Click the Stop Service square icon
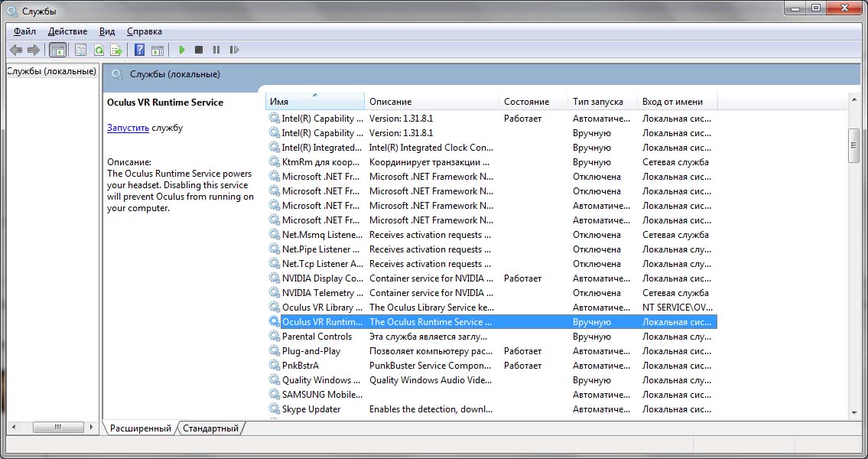The height and width of the screenshot is (459, 868). tap(199, 50)
